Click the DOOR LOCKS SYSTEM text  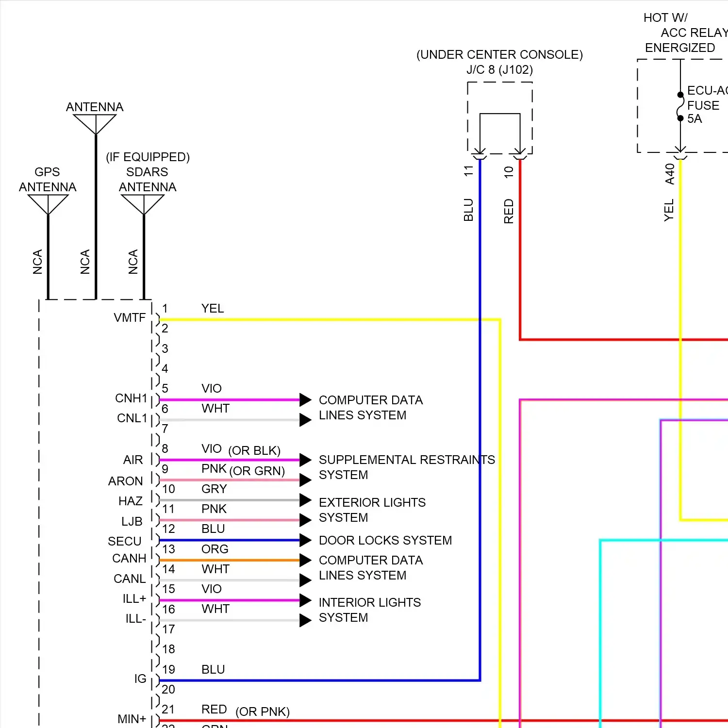tap(385, 540)
